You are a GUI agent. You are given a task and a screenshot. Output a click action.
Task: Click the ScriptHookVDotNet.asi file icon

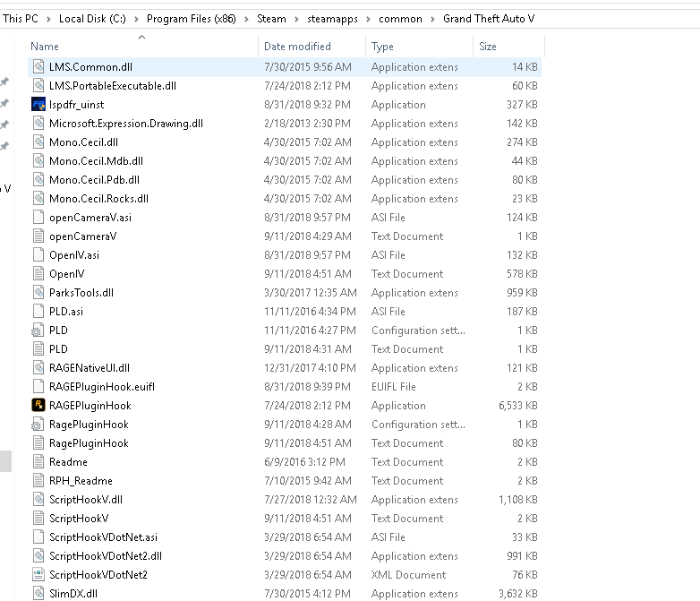click(x=38, y=537)
